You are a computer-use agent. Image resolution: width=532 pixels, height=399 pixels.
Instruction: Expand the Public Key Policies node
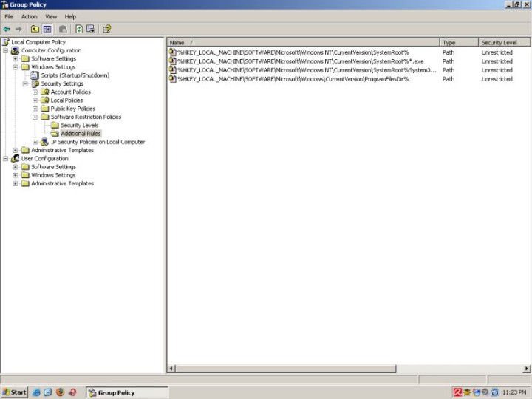[x=35, y=109]
